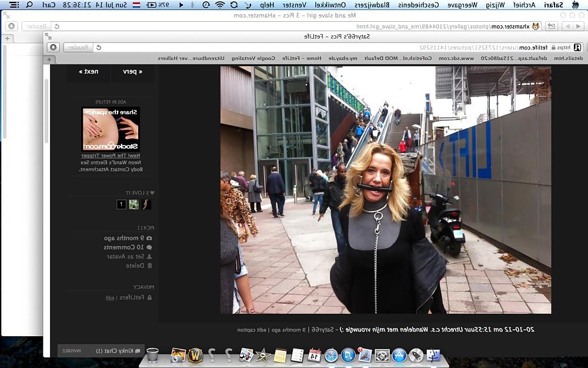The image size is (588, 368).
Task: Open the Safari menu
Action: click(553, 5)
